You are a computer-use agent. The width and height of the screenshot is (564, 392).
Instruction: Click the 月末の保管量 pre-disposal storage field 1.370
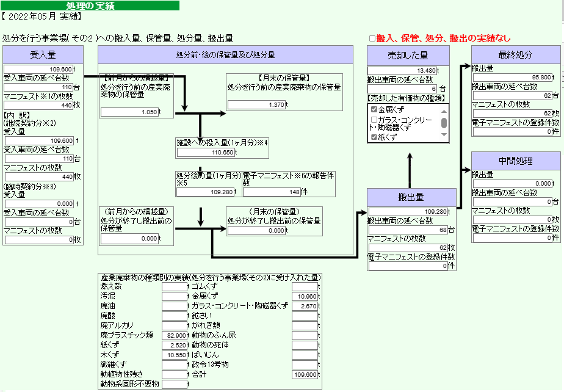(x=256, y=105)
